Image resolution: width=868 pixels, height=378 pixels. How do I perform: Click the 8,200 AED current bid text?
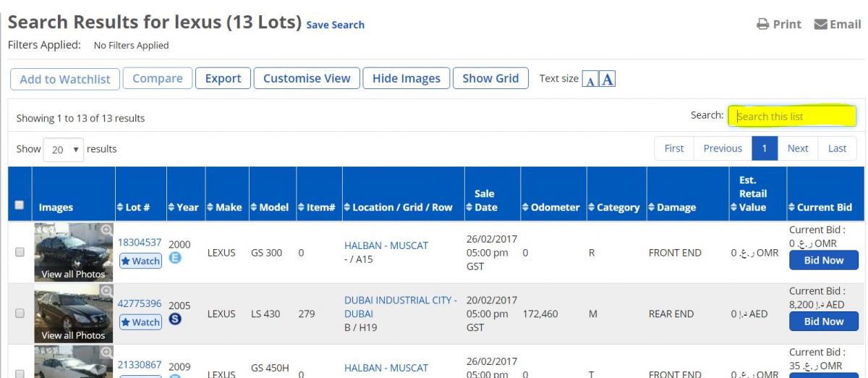click(x=817, y=306)
